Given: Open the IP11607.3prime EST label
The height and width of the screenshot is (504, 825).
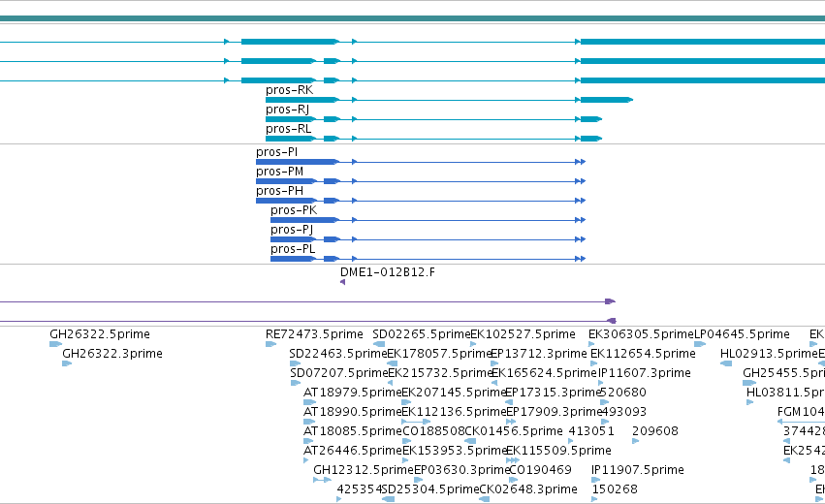Looking at the screenshot, I should [x=644, y=373].
